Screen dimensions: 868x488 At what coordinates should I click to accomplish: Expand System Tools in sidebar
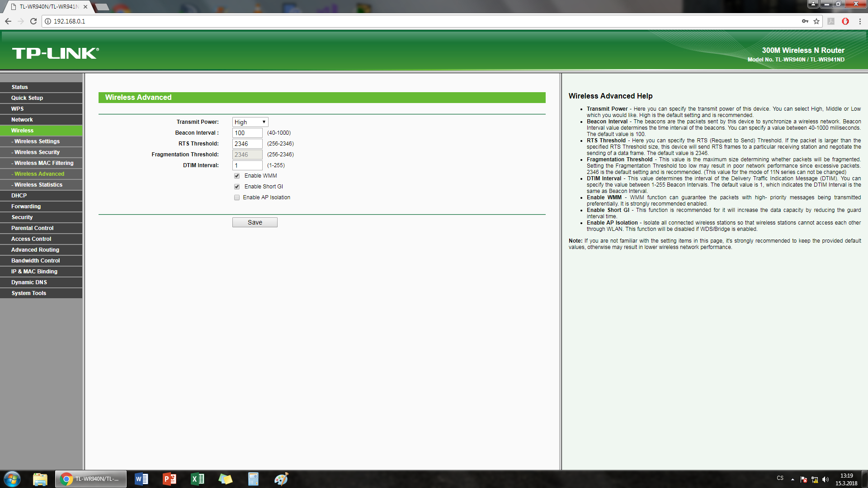(x=29, y=293)
